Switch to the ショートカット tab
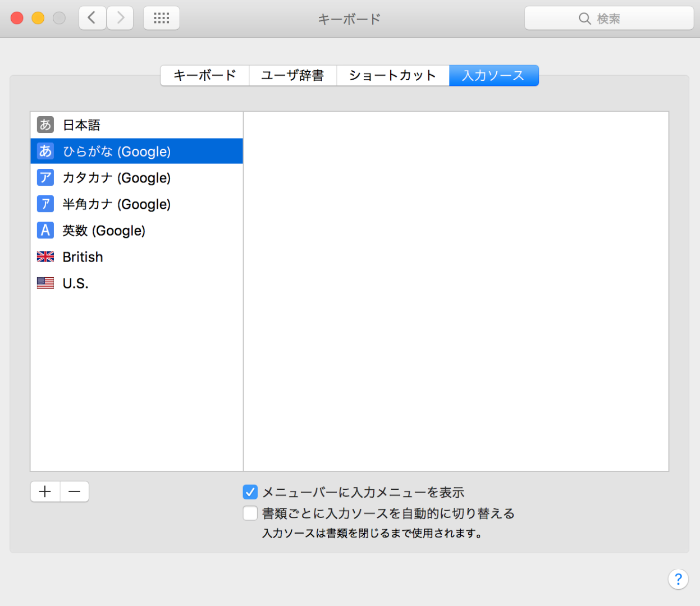 (x=392, y=76)
